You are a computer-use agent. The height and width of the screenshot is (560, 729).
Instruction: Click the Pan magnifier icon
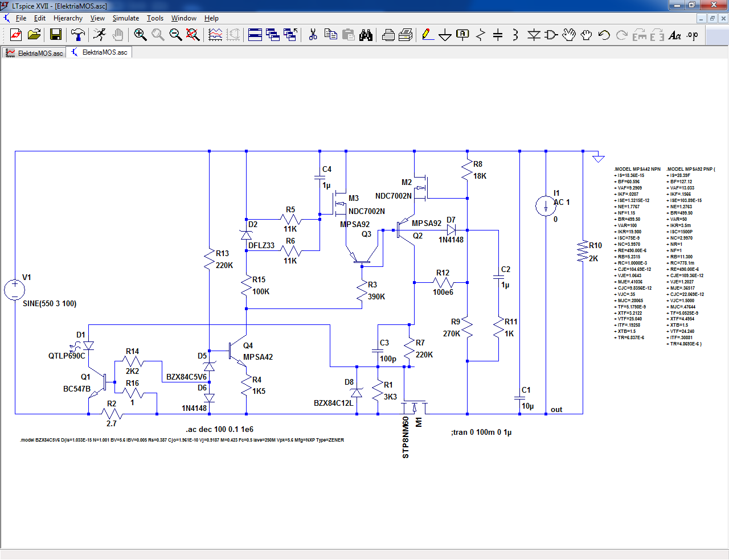point(158,35)
